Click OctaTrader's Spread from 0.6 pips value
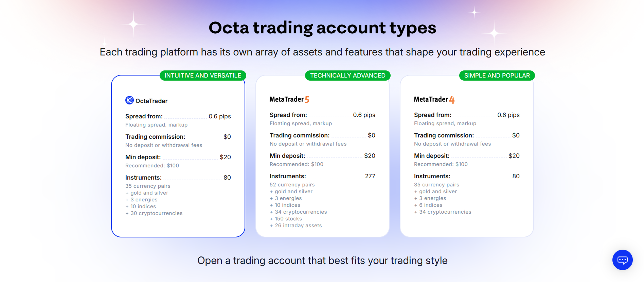Screen dimensions: 644x282 [x=219, y=116]
